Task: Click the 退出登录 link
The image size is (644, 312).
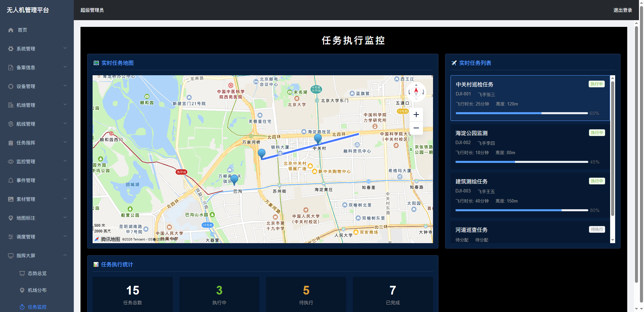Action: pyautogui.click(x=622, y=10)
